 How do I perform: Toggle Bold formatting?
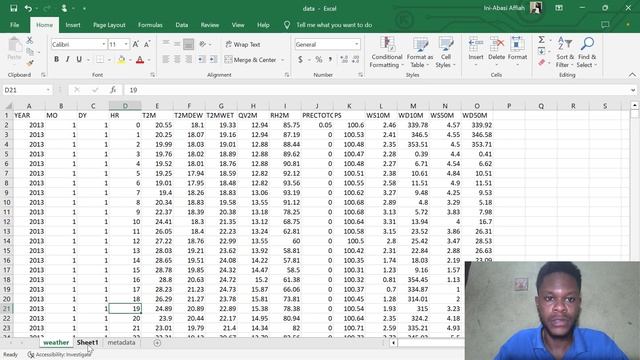[x=56, y=60]
